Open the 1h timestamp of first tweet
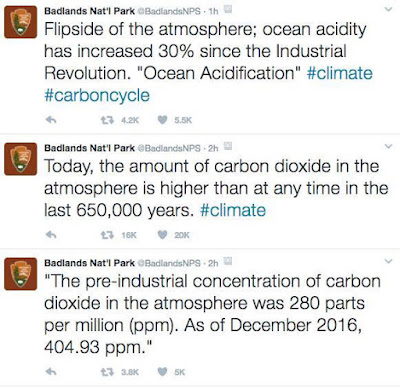The image size is (400, 389). (x=213, y=11)
